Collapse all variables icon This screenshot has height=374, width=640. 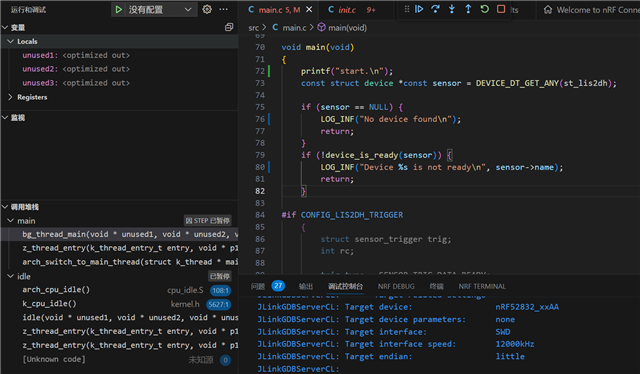[229, 27]
